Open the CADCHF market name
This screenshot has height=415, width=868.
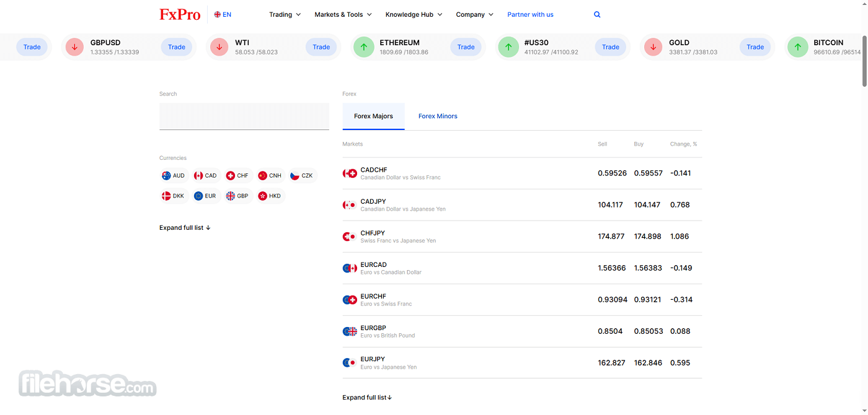[x=374, y=170]
